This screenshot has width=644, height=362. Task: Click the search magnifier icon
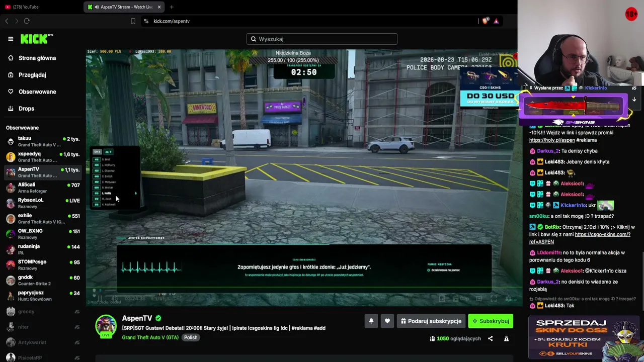[x=254, y=39]
